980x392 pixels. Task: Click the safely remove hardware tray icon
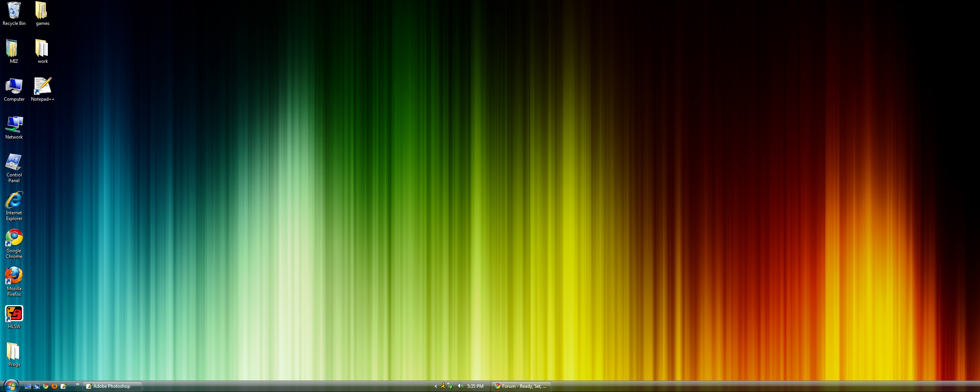[x=450, y=386]
